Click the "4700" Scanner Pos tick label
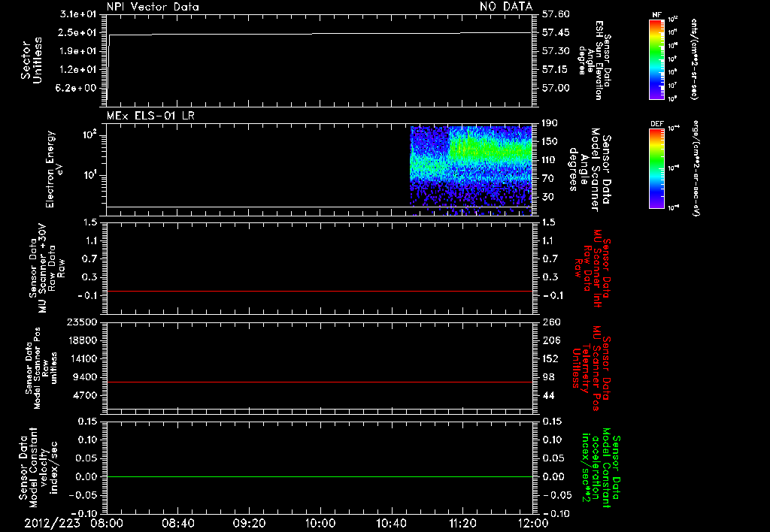The height and width of the screenshot is (532, 770). (84, 395)
